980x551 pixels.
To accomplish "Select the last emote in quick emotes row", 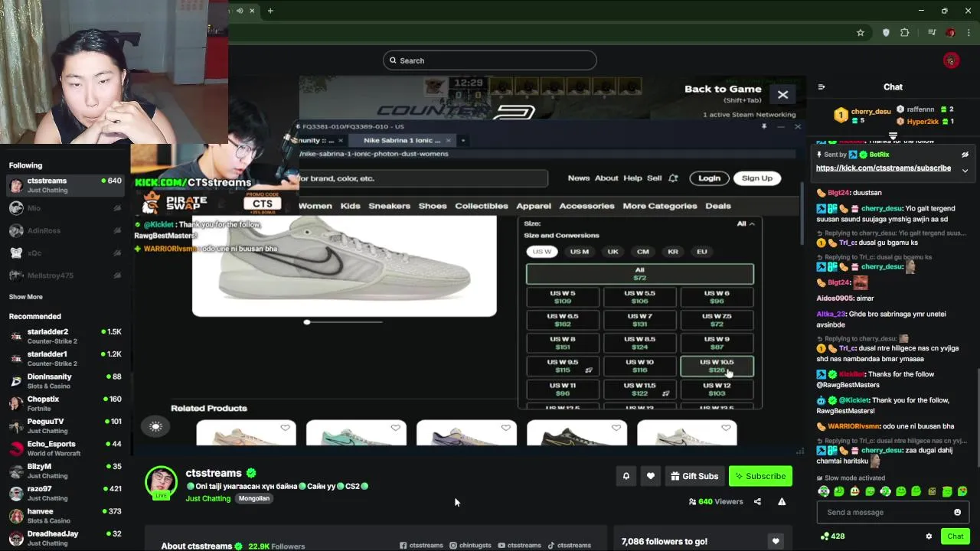I will pyautogui.click(x=962, y=491).
